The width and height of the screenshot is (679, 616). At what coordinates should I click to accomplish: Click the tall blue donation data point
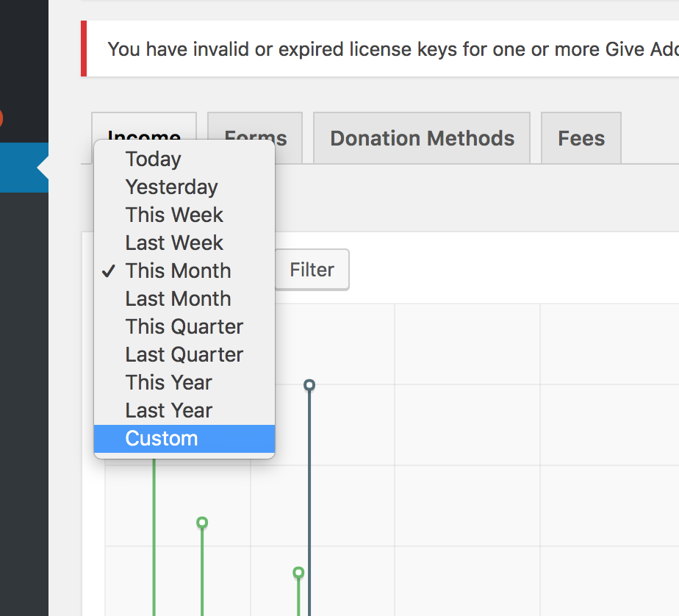[309, 384]
